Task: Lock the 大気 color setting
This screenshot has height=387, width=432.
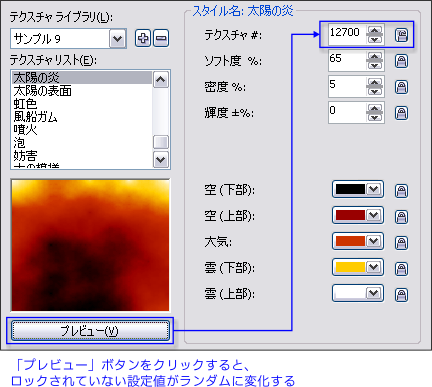Action: [401, 243]
